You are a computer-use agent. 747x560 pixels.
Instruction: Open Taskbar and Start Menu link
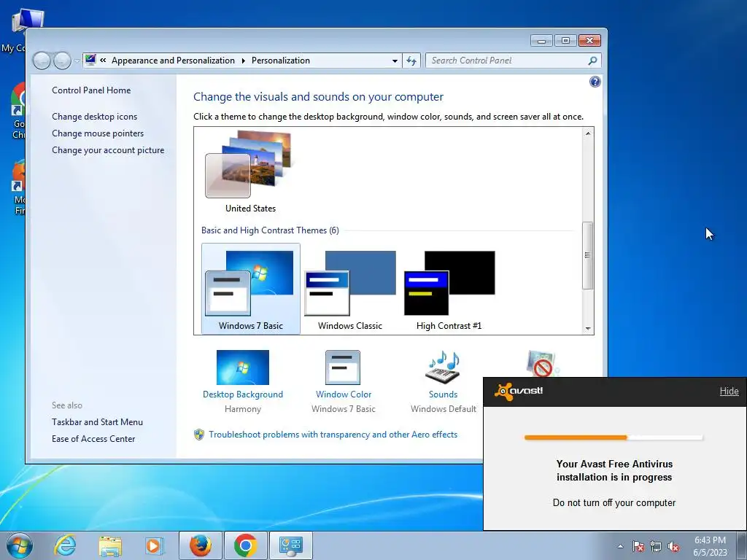(97, 422)
